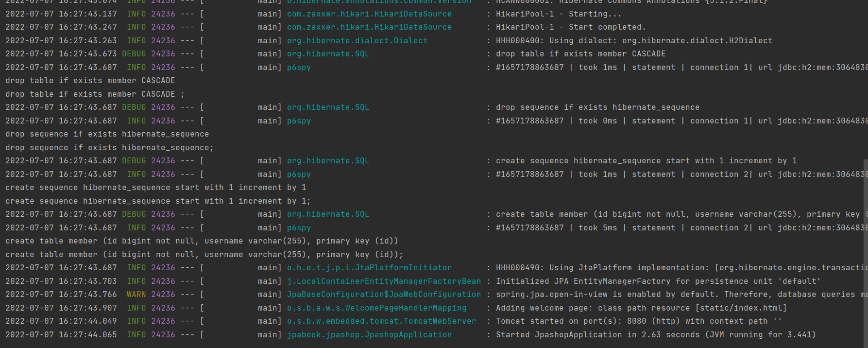The height and width of the screenshot is (348, 868).
Task: Select the JpaBaseConfiguration$JpaWebConfiguration logger link
Action: click(x=384, y=295)
